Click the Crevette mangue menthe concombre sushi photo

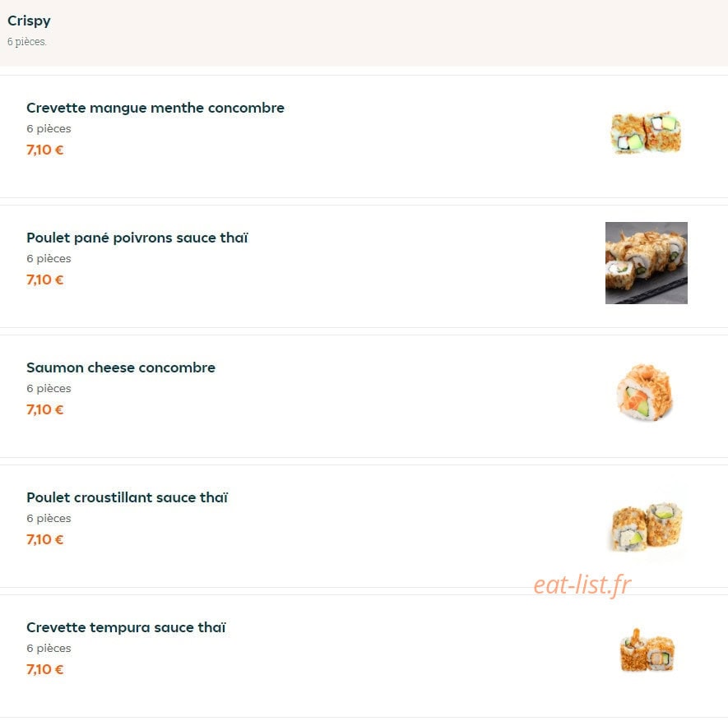(646, 132)
